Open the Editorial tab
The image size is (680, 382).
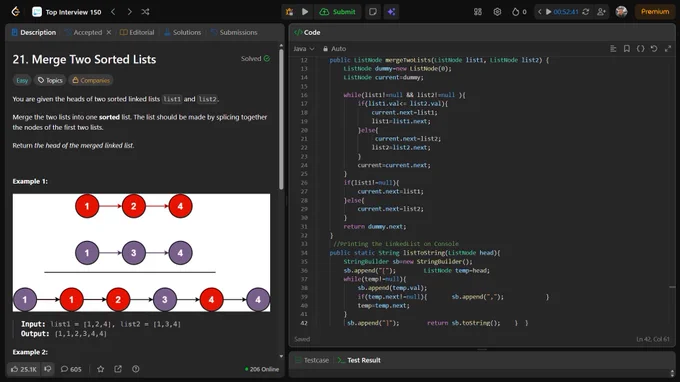(x=137, y=33)
